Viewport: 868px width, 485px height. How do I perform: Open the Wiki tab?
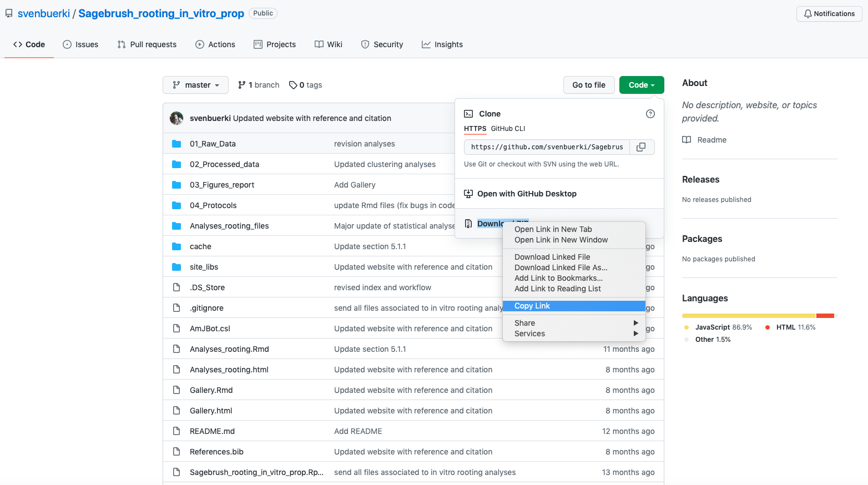coord(329,44)
